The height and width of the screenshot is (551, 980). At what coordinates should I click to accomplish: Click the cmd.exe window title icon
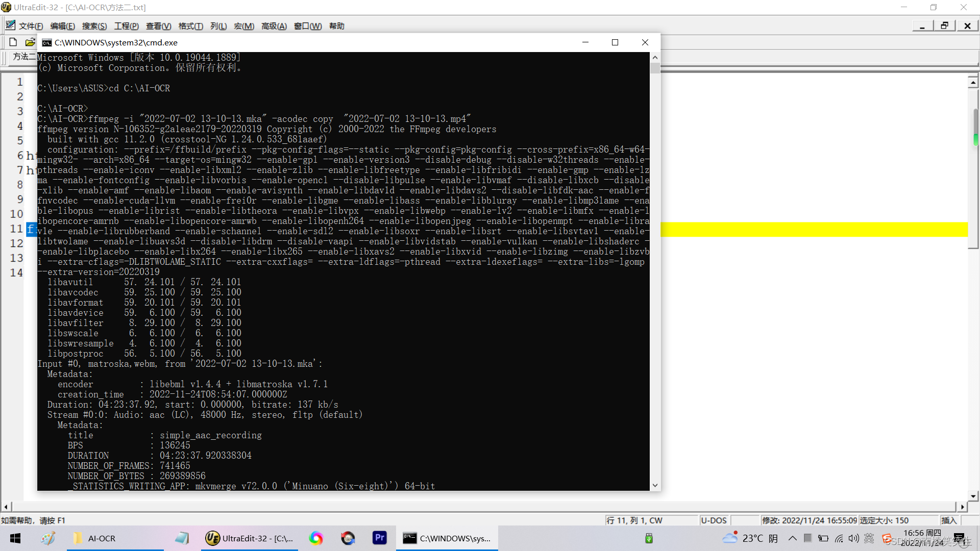47,43
